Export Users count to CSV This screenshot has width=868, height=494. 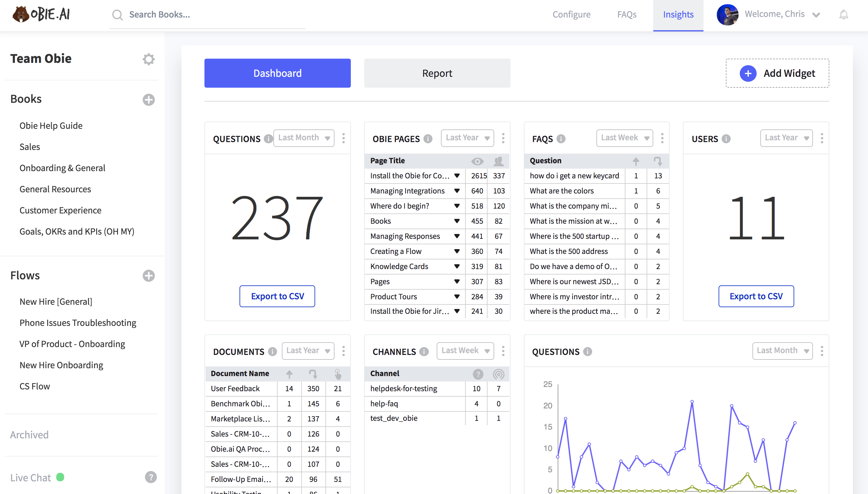[756, 296]
